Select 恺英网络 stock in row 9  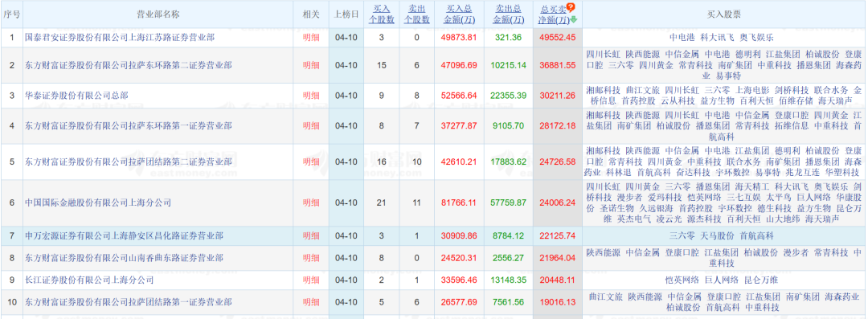682,280
